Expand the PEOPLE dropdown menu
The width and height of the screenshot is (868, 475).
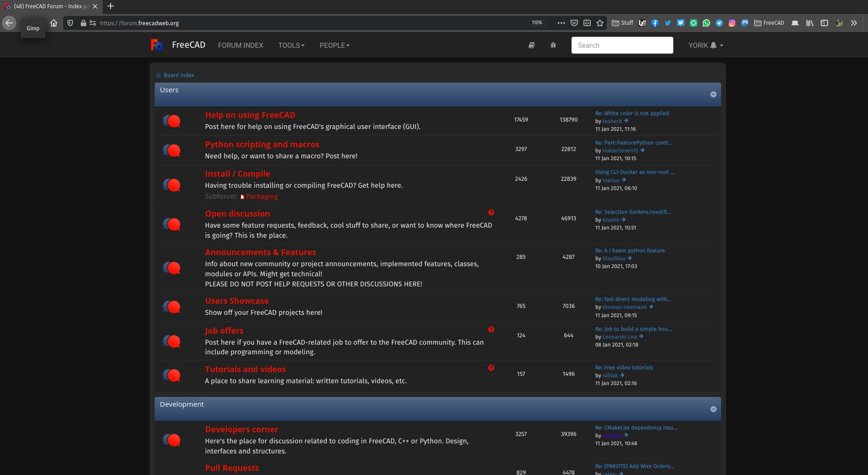click(335, 45)
